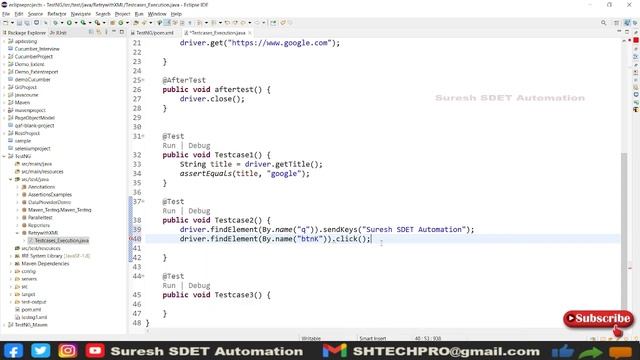Click the Open Perspective icon
This screenshot has width=640, height=360.
tap(617, 23)
